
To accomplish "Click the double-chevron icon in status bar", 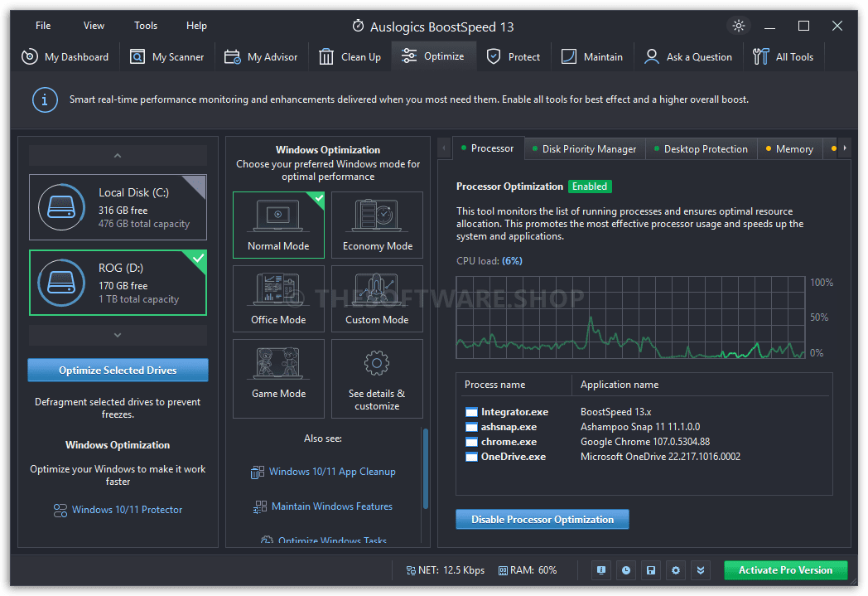I will pos(701,570).
